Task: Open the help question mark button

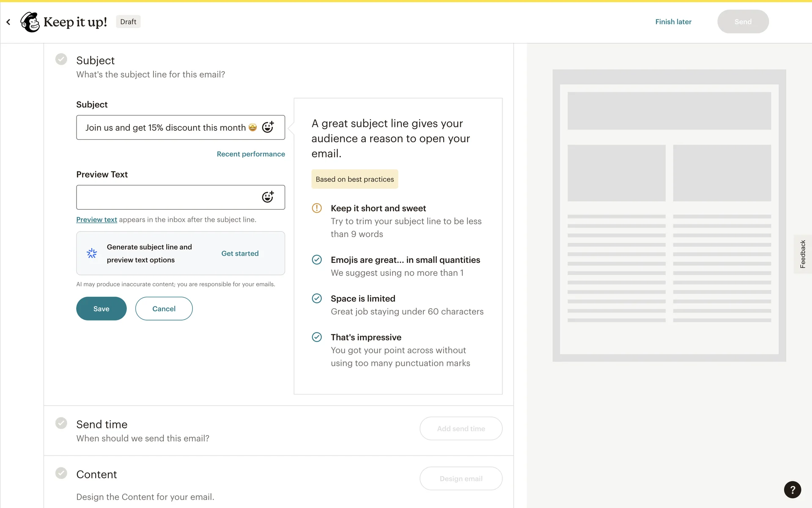Action: 792,490
